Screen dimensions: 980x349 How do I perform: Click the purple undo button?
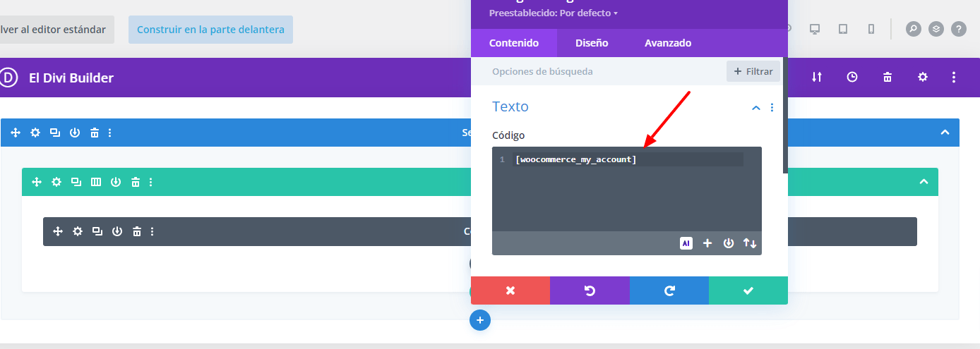(x=590, y=290)
